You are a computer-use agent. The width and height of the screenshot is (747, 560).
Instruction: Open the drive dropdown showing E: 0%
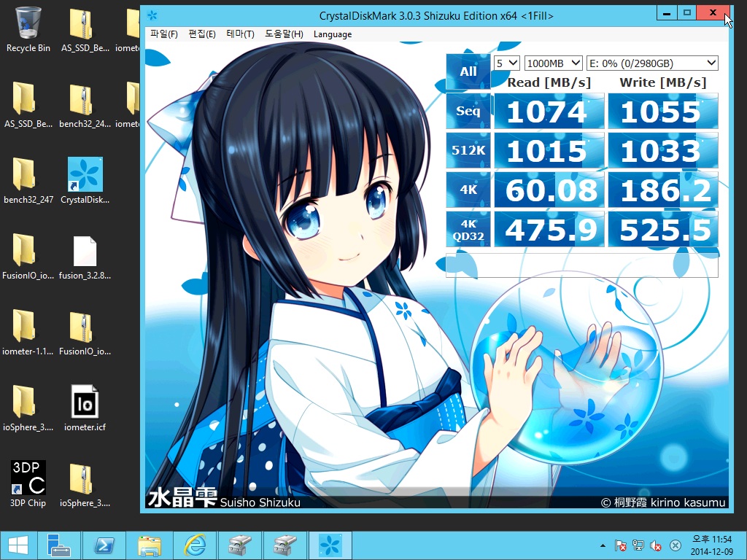click(653, 63)
